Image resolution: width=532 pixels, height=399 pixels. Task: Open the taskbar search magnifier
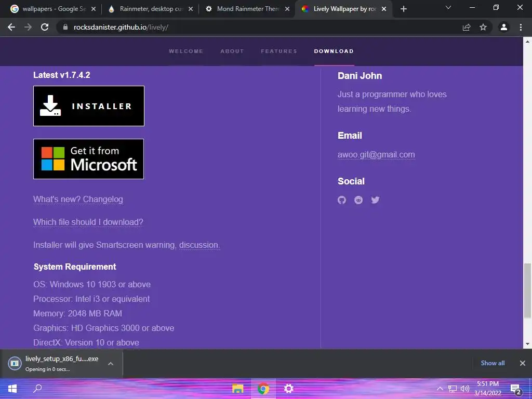[37, 389]
